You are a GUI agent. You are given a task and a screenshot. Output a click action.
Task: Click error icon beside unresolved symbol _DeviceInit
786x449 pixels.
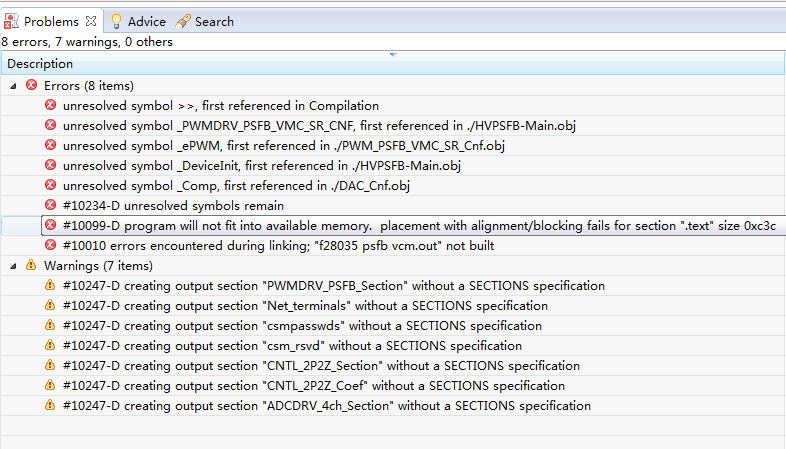[51, 166]
